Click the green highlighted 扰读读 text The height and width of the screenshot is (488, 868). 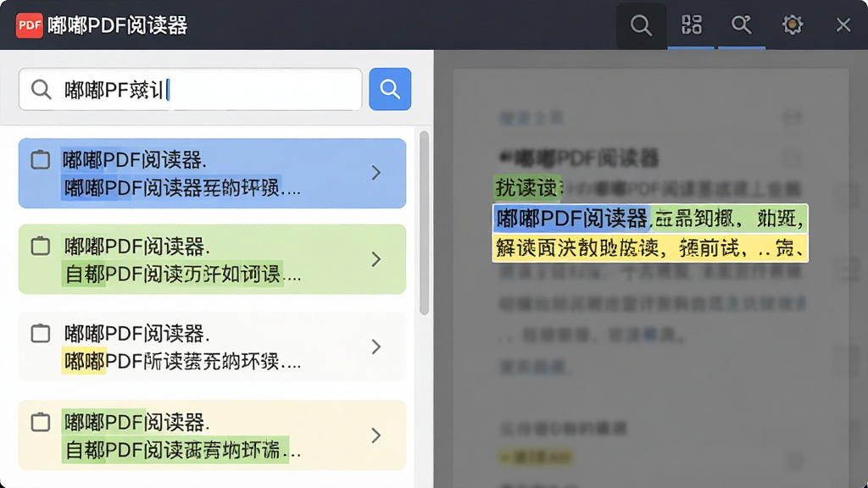pyautogui.click(x=526, y=188)
